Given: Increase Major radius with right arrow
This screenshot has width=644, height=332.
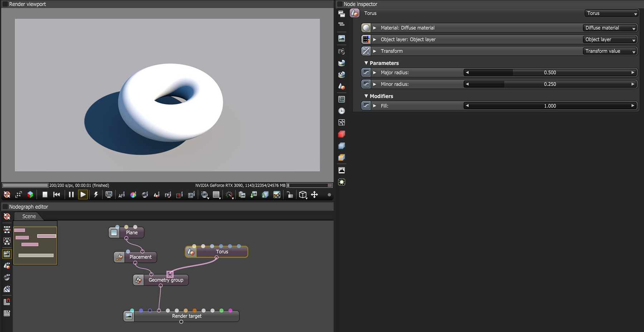Looking at the screenshot, I should pyautogui.click(x=633, y=72).
